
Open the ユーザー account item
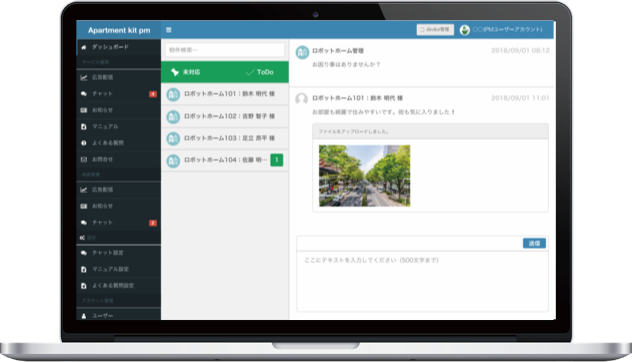118,315
